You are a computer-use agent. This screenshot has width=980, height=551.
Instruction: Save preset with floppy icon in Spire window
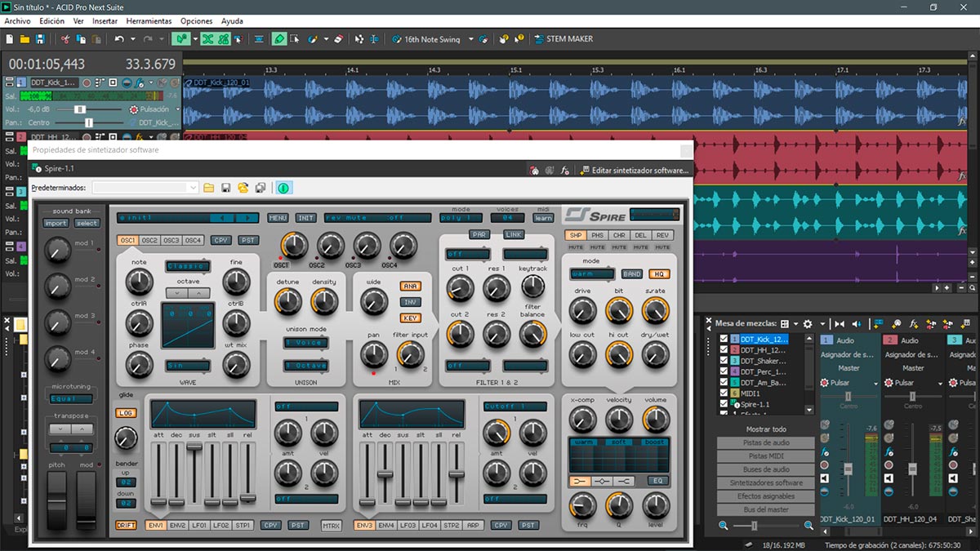225,188
